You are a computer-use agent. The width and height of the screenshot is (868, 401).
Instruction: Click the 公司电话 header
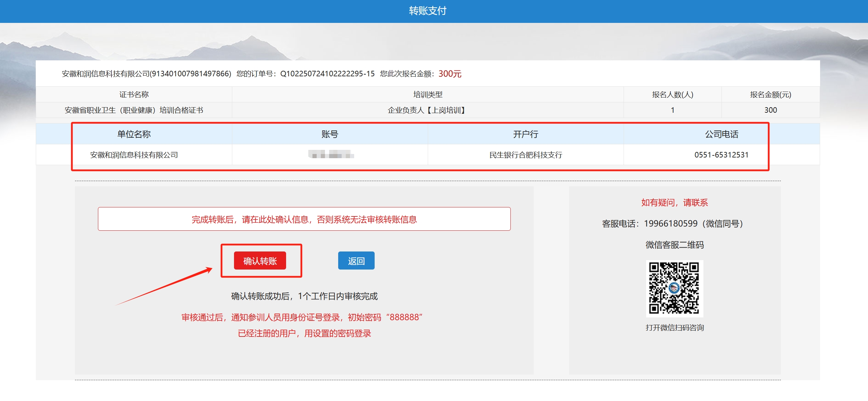pos(721,134)
